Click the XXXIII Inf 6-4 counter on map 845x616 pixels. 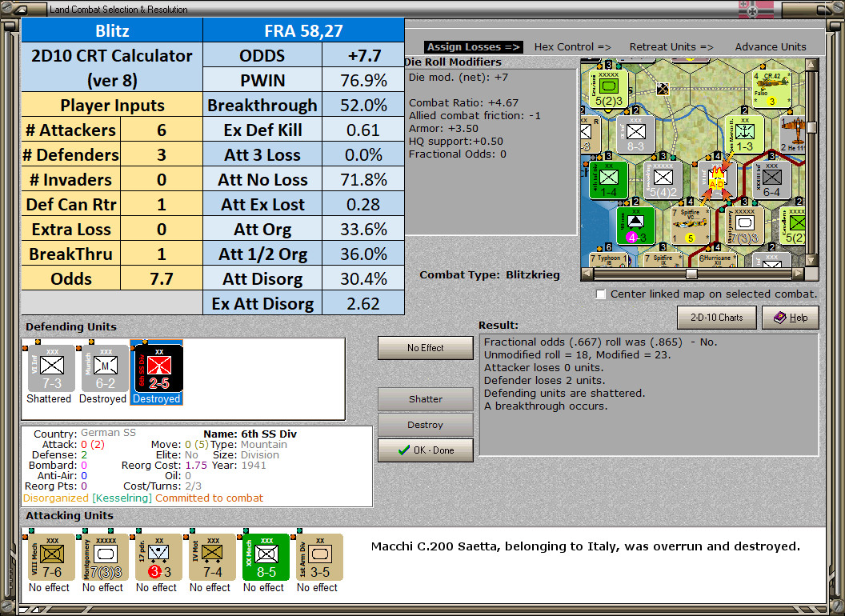click(771, 180)
